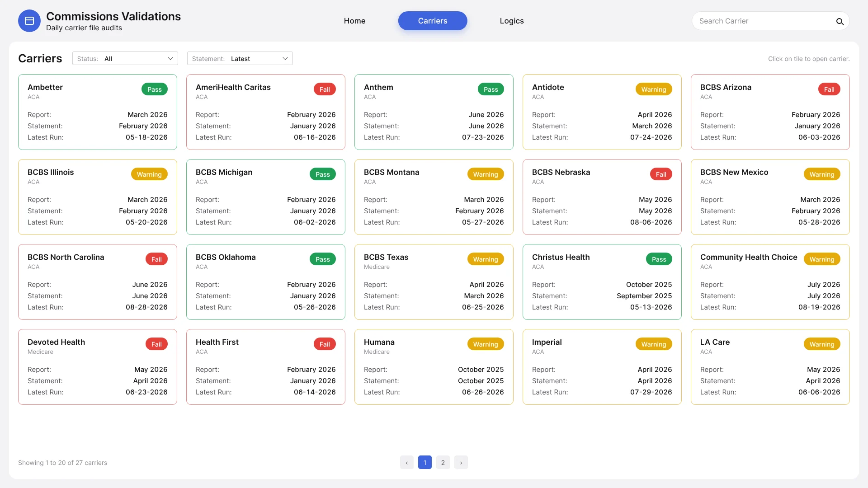Open the Antidote carrier tile
The image size is (868, 488).
(602, 112)
